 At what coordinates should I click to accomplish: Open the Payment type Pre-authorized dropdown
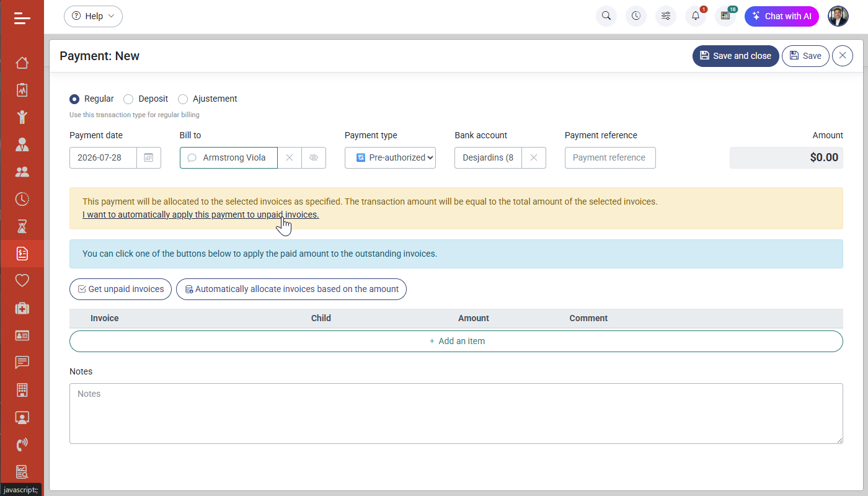click(x=390, y=157)
